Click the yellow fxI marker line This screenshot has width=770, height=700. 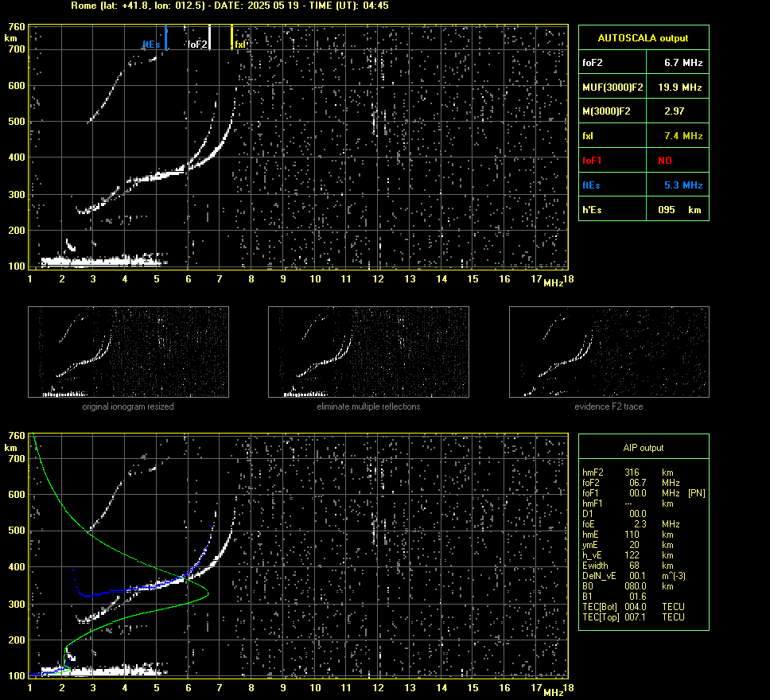[231, 37]
